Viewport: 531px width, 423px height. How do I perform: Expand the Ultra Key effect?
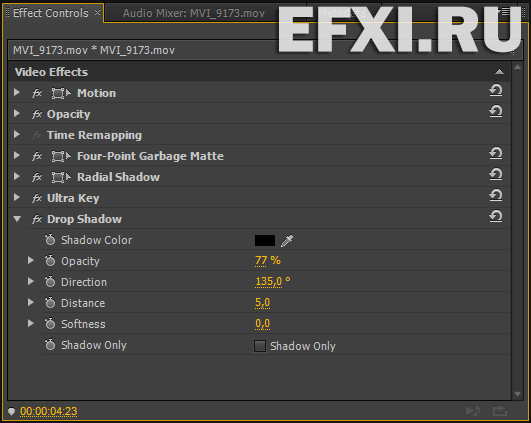(x=17, y=197)
